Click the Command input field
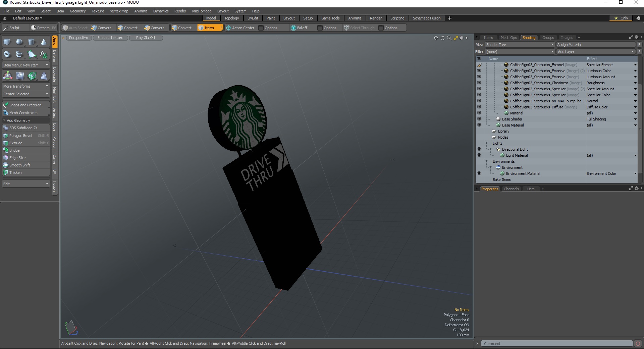Screen dimensions: 644x349 556,344
